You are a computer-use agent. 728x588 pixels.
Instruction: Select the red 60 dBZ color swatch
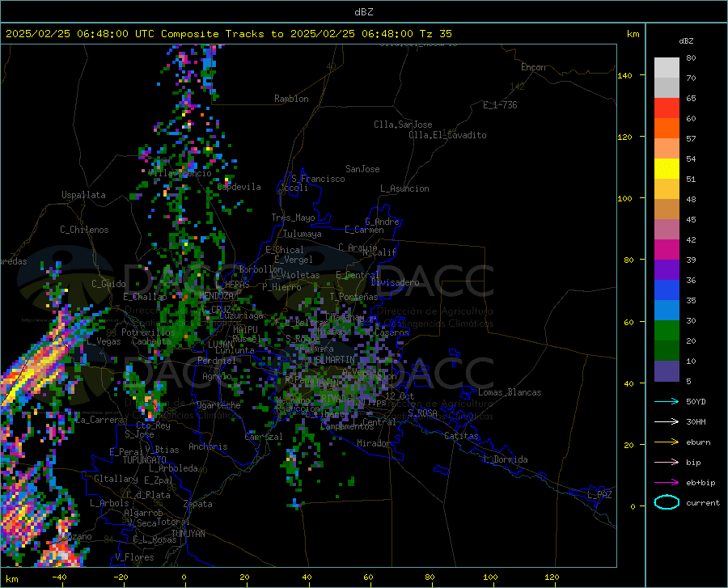pos(667,108)
